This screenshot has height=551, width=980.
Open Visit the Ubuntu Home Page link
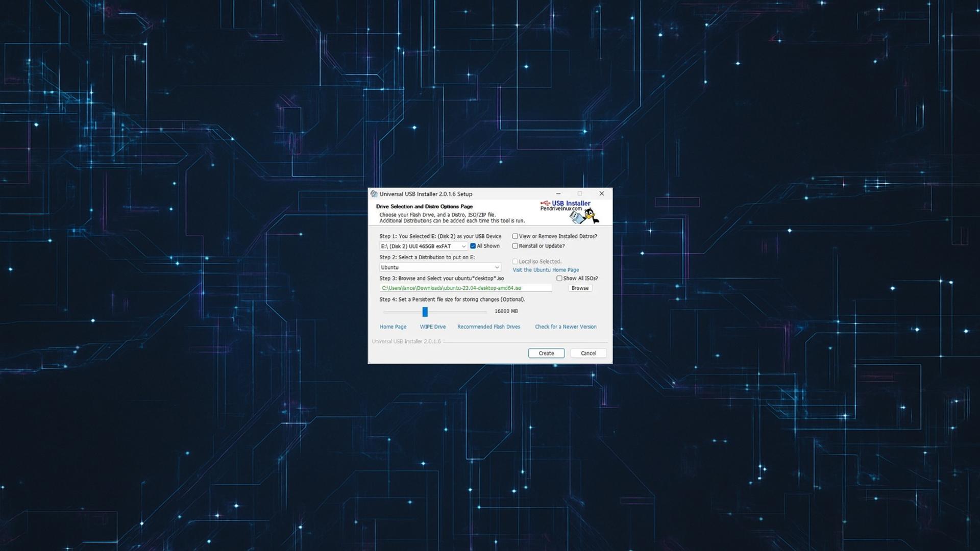click(546, 270)
